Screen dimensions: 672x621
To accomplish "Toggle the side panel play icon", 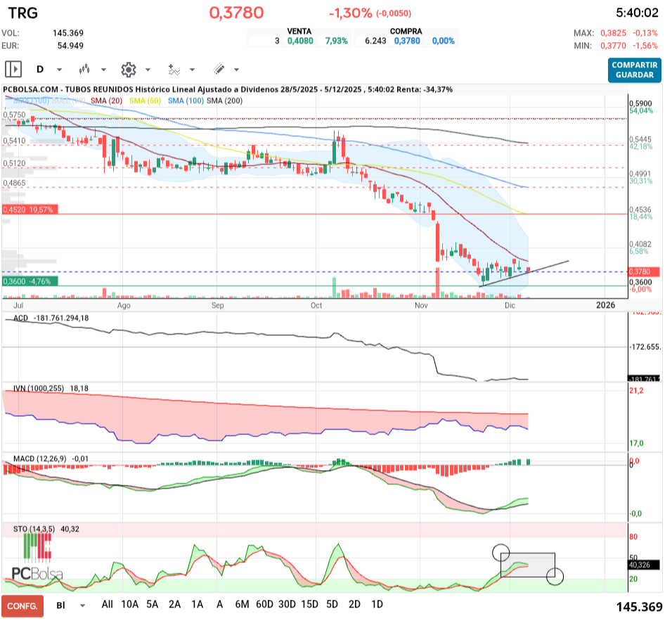I will [x=13, y=70].
